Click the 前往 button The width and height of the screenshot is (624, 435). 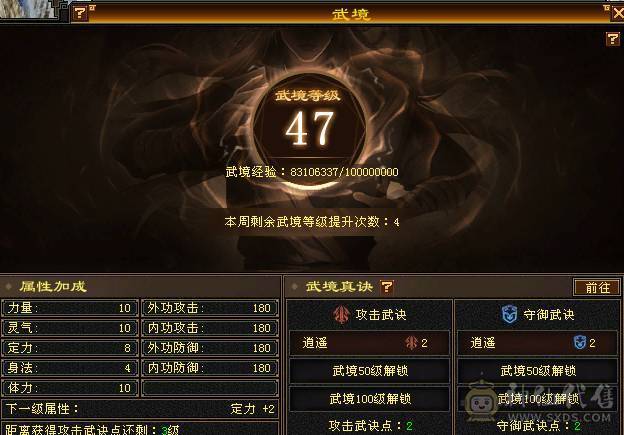pyautogui.click(x=597, y=287)
